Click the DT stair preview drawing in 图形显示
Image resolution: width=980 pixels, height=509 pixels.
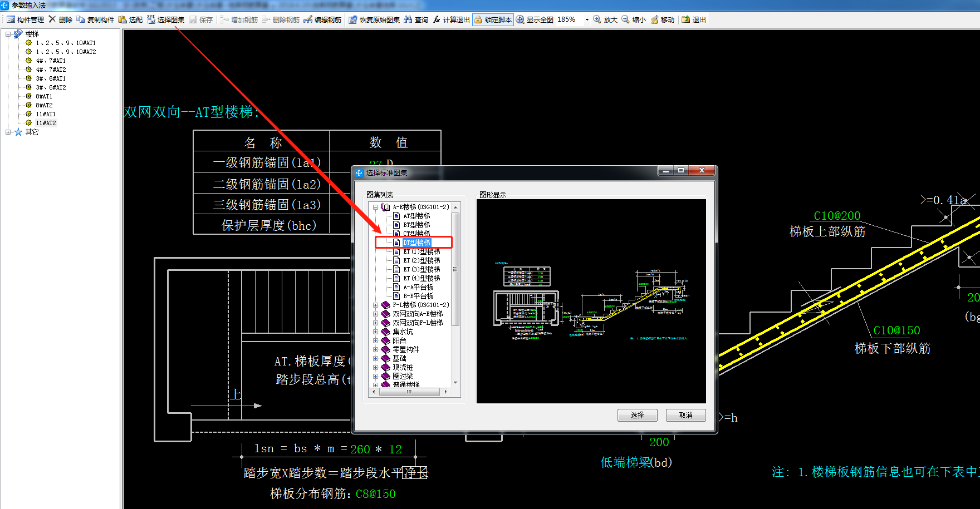[x=591, y=301]
